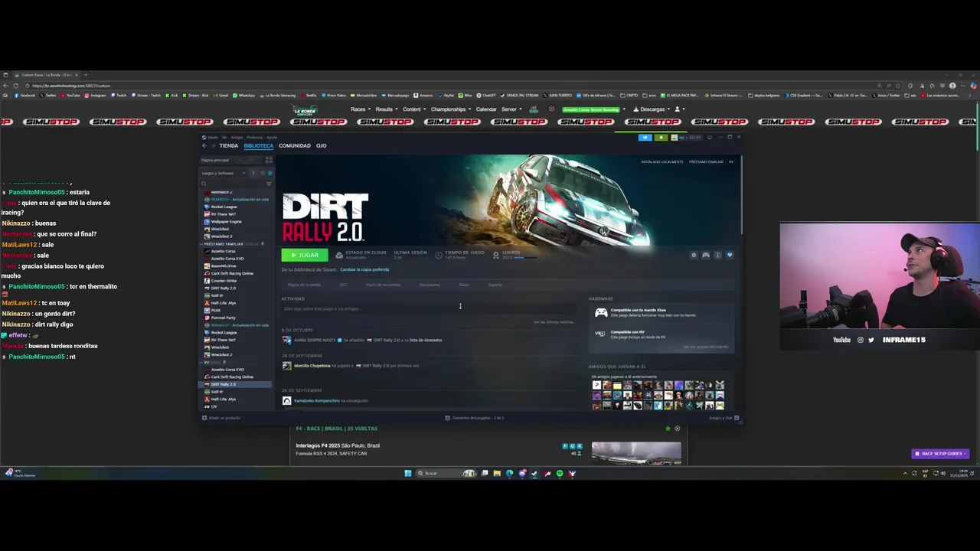Open Races dropdown in browser page
Viewport: 980px width, 551px height.
[360, 109]
